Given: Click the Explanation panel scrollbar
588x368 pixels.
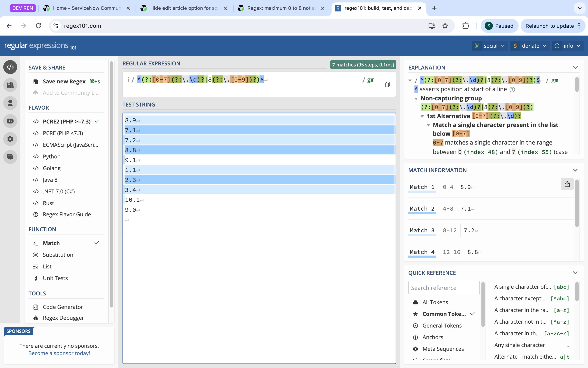Looking at the screenshot, I should 577,84.
